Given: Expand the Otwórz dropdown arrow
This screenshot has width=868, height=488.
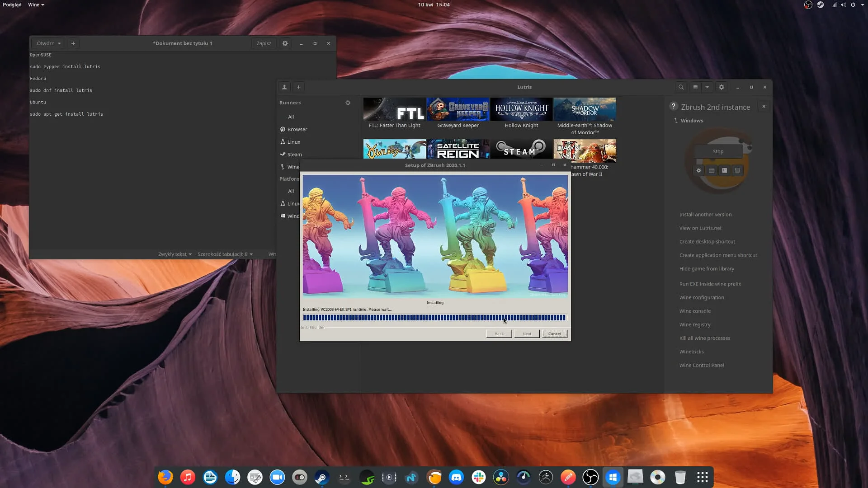Looking at the screenshot, I should [x=59, y=43].
